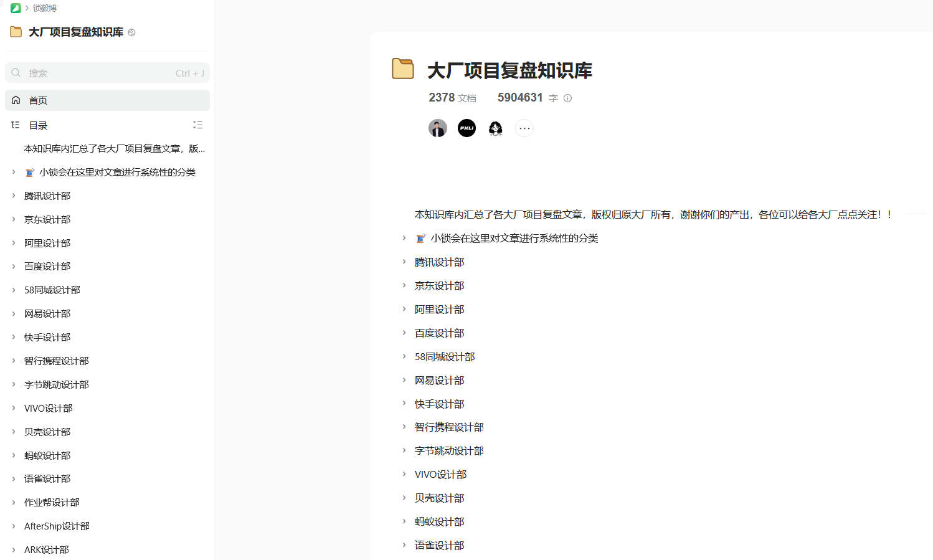933x560 pixels.
Task: Expand sidebar 腾讯设计部 chevron
Action: 14,196
